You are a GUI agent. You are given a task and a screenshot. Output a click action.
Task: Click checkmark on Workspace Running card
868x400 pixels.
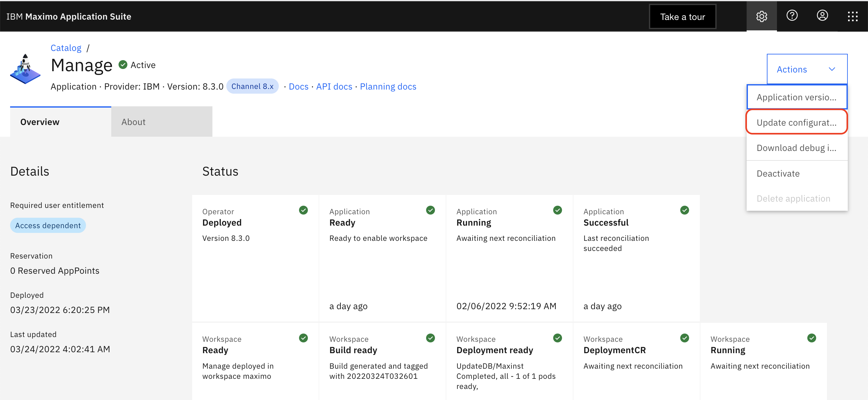(x=811, y=338)
